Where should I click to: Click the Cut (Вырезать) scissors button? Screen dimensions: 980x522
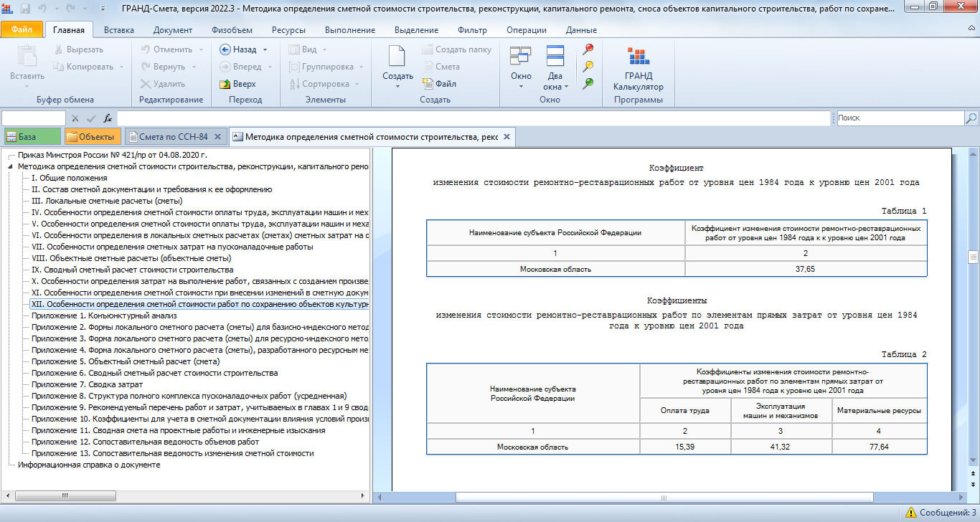point(79,49)
